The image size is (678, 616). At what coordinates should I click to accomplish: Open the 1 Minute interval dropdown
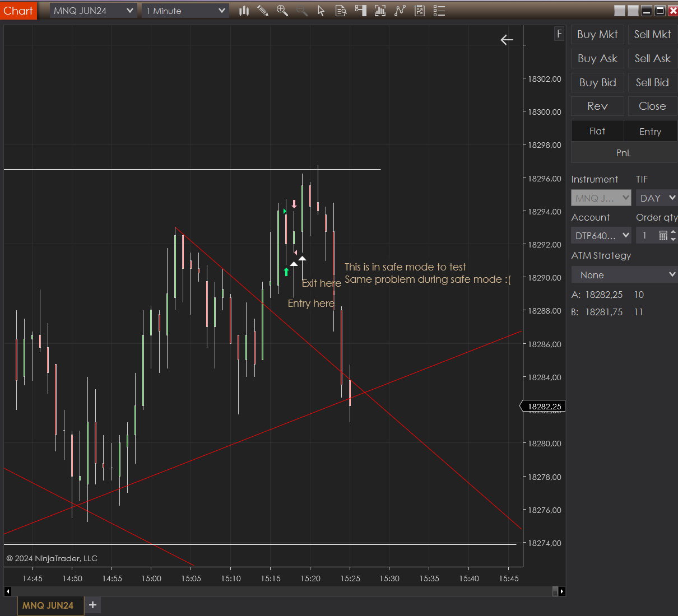click(x=185, y=11)
